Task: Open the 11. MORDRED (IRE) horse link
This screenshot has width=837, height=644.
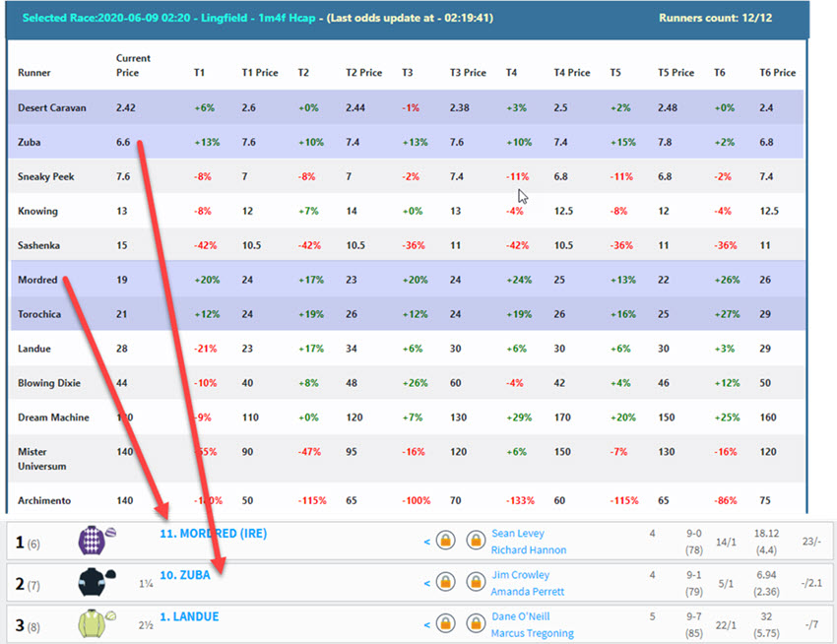Action: (213, 534)
